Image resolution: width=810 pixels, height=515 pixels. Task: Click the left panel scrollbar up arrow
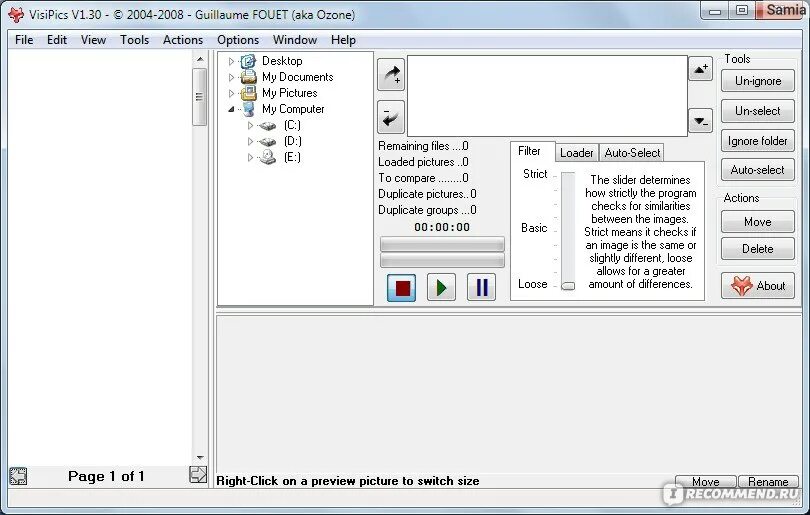point(200,59)
